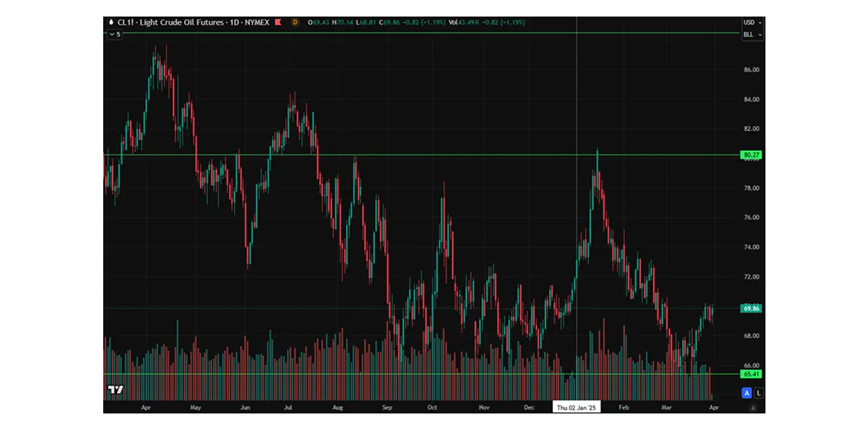Click the low value L68.81
Image resolution: width=868 pixels, height=430 pixels.
[365, 22]
